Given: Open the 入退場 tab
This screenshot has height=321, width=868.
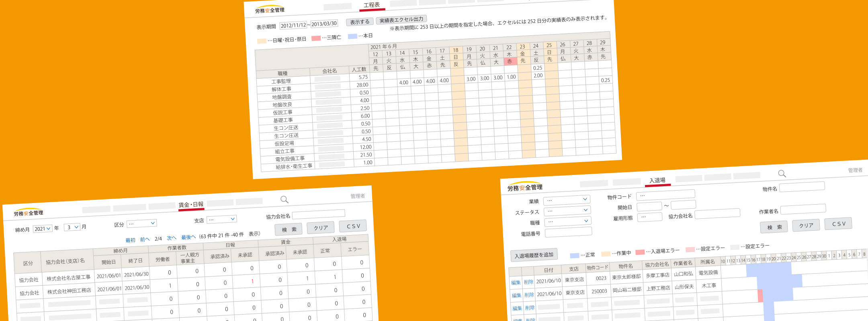Looking at the screenshot, I should pyautogui.click(x=657, y=181).
